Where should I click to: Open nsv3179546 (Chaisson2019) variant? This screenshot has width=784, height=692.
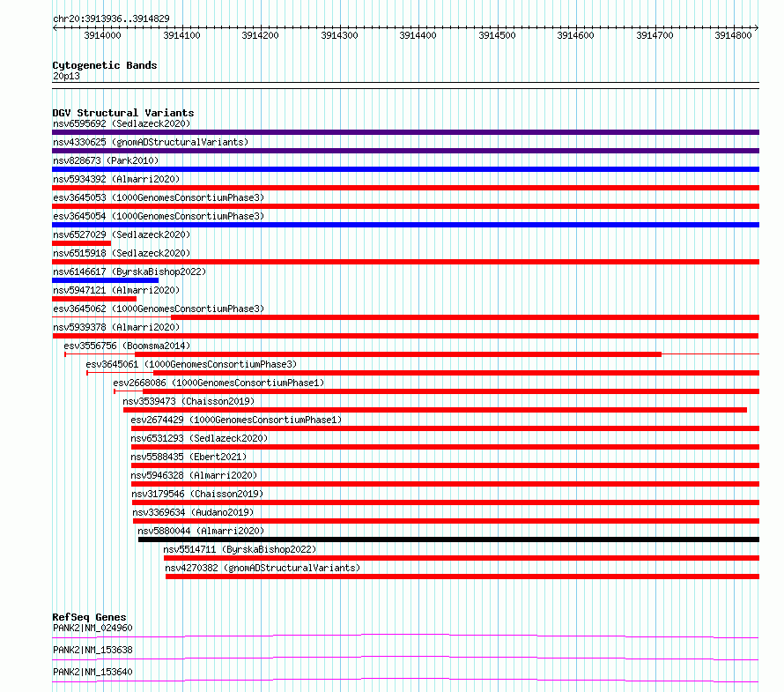(197, 494)
